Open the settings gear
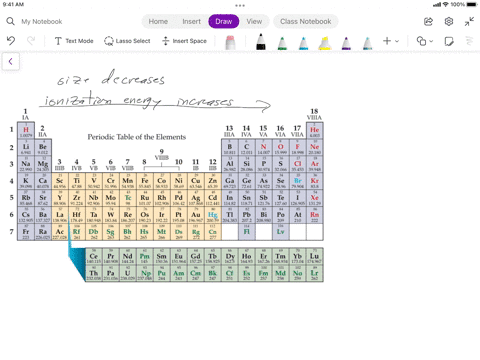 click(449, 22)
